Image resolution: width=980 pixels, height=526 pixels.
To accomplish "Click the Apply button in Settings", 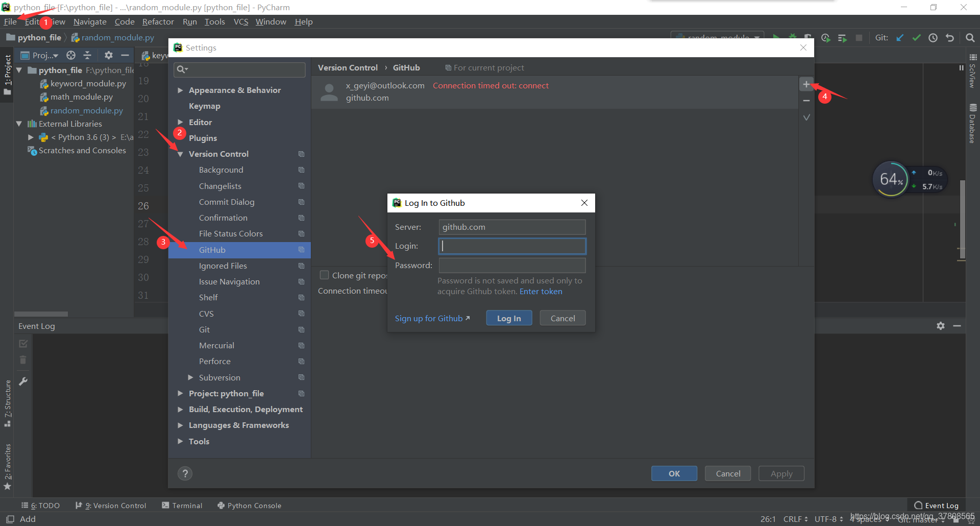I will (781, 473).
